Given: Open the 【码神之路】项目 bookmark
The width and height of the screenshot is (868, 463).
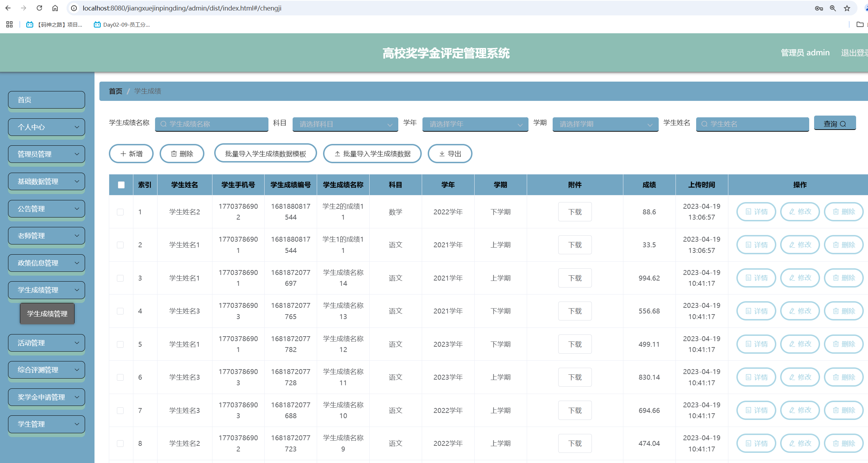Looking at the screenshot, I should pyautogui.click(x=55, y=25).
